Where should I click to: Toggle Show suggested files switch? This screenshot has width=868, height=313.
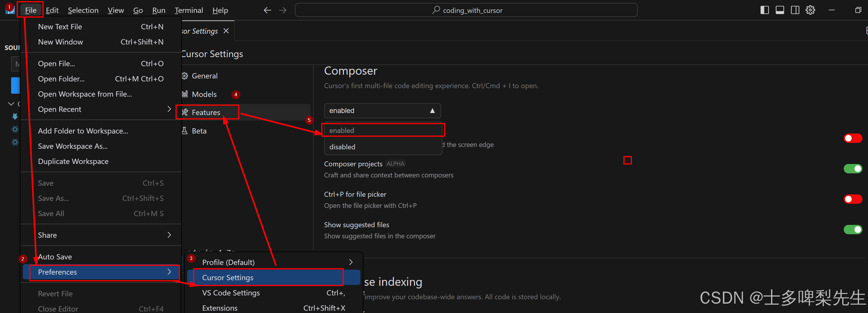[x=853, y=230]
